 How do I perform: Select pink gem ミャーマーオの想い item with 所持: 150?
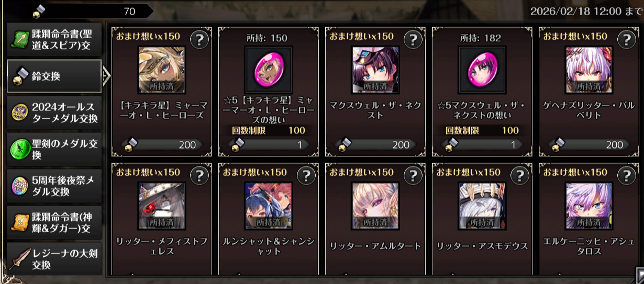268,70
